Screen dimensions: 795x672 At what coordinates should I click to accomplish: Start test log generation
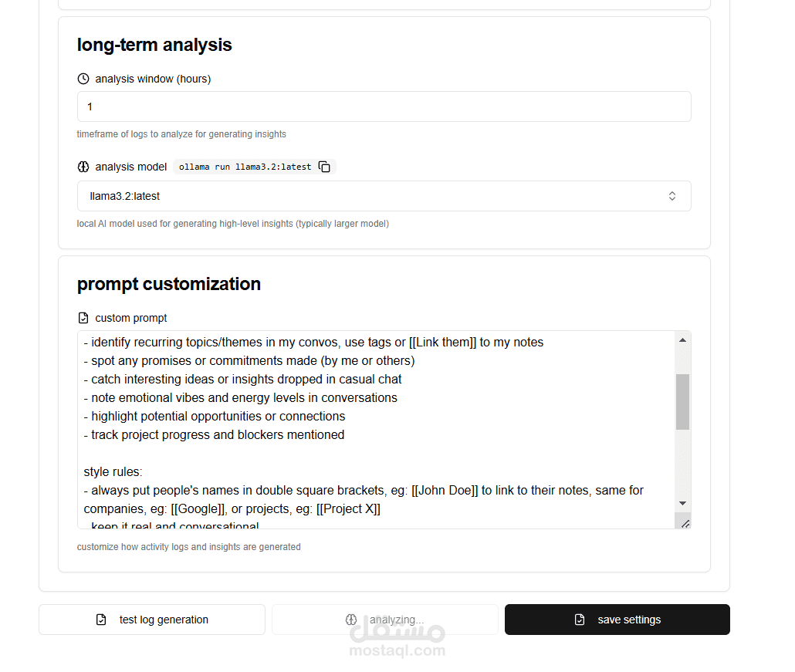pyautogui.click(x=152, y=620)
